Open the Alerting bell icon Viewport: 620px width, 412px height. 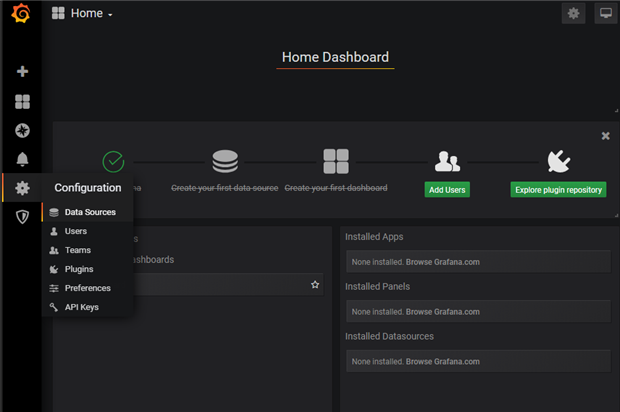pos(23,159)
